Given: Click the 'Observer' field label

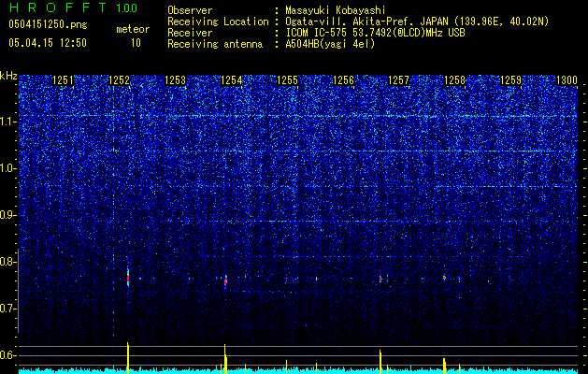Looking at the screenshot, I should tap(190, 10).
